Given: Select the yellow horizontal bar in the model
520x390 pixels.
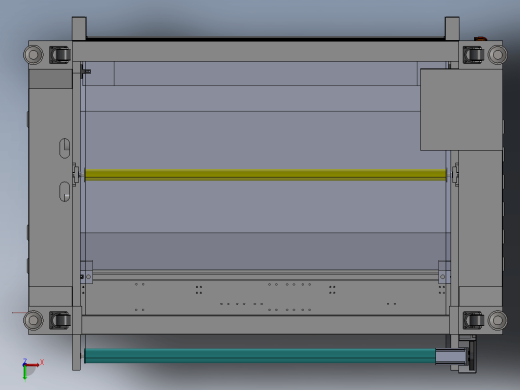Looking at the screenshot, I should click(265, 175).
